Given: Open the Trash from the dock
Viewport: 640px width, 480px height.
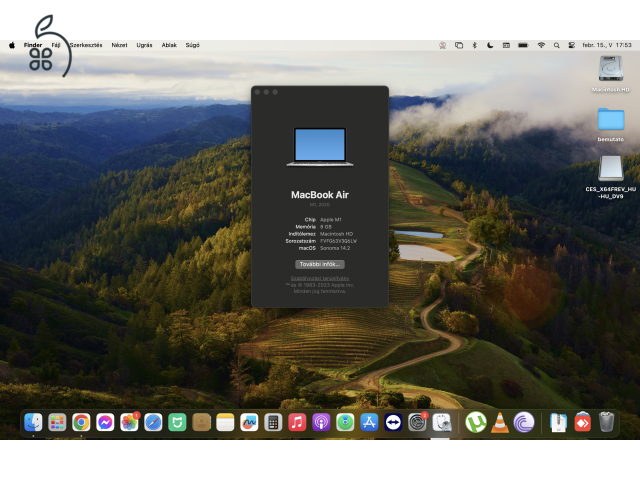Looking at the screenshot, I should point(607,422).
